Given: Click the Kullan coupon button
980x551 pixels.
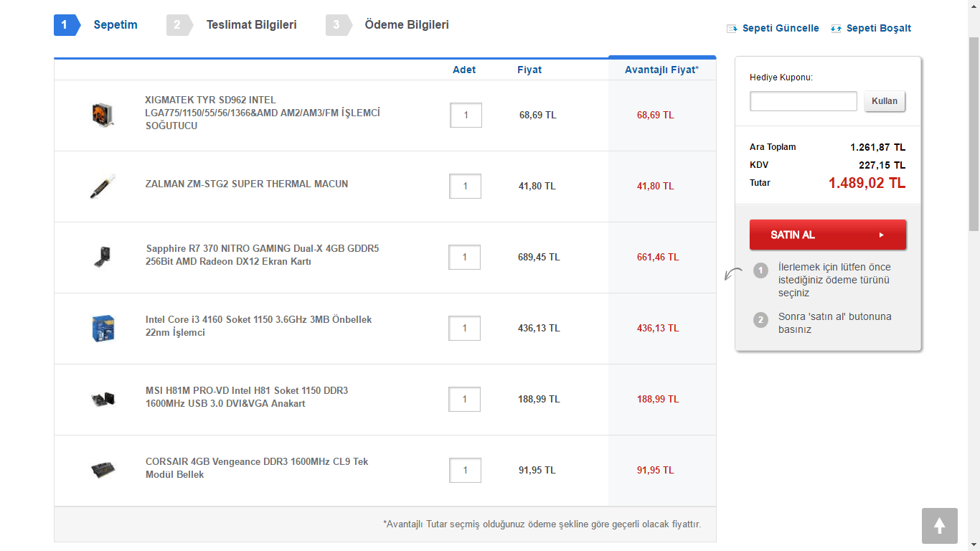Looking at the screenshot, I should pos(885,101).
